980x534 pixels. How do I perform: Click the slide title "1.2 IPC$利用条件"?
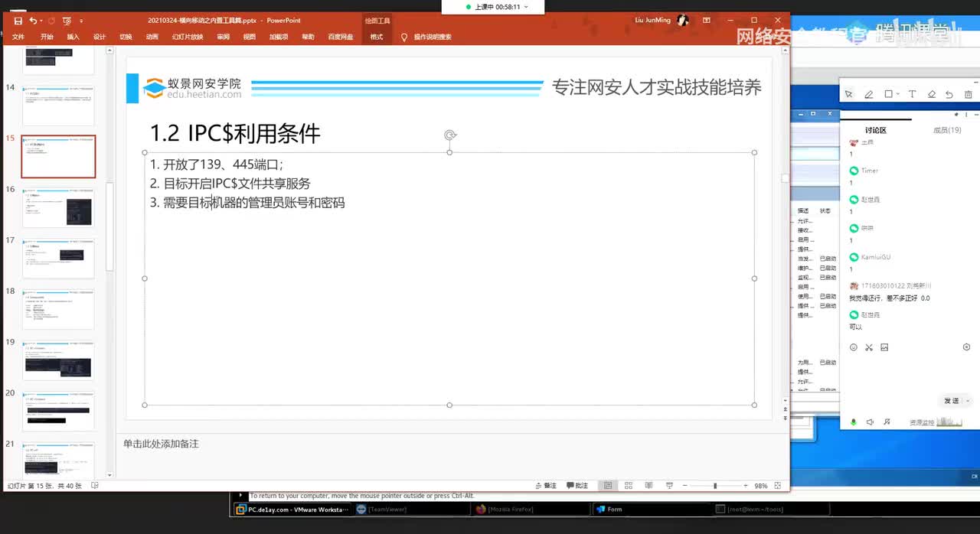pos(235,133)
